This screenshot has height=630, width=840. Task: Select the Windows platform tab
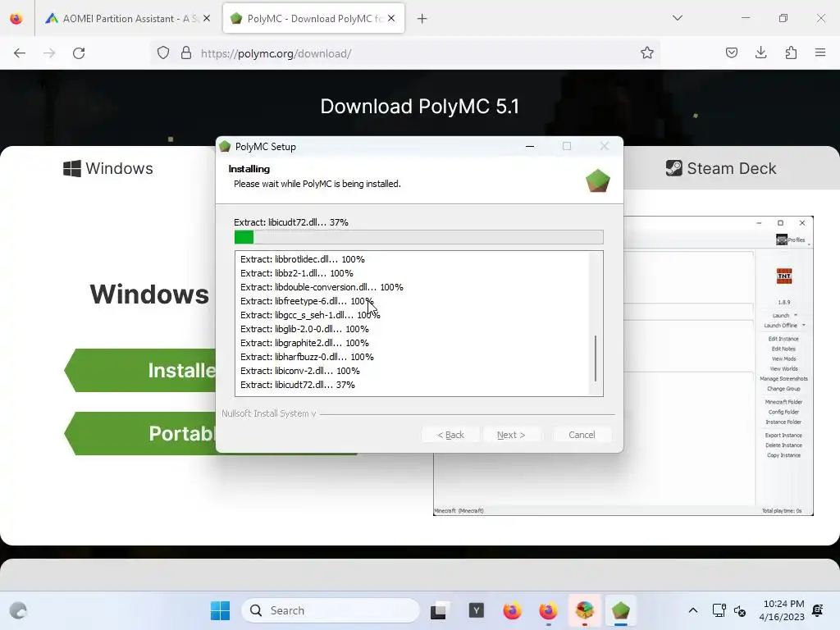(x=108, y=168)
